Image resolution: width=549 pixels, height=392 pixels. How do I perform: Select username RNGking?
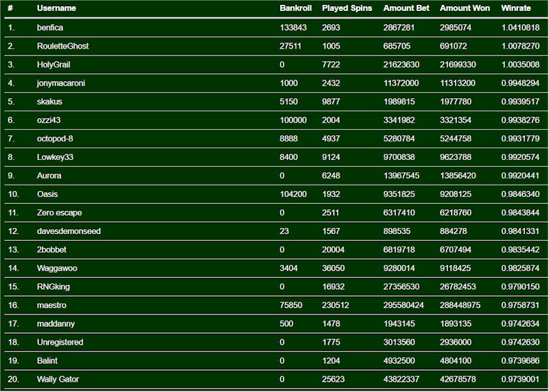(x=54, y=287)
